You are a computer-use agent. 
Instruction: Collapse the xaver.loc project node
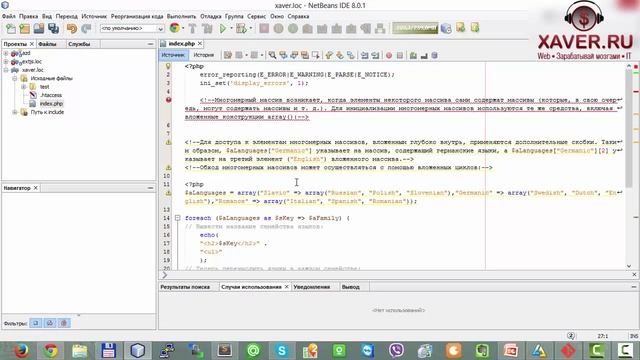[x=6, y=70]
